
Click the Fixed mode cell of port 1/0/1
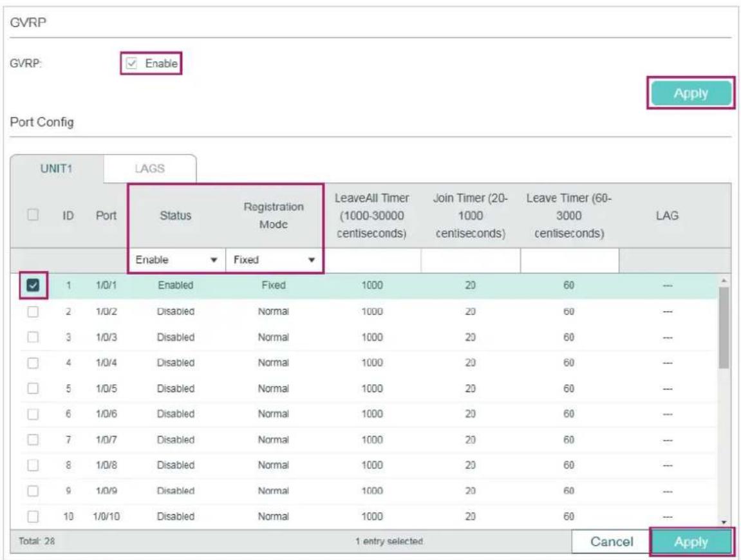pyautogui.click(x=274, y=285)
